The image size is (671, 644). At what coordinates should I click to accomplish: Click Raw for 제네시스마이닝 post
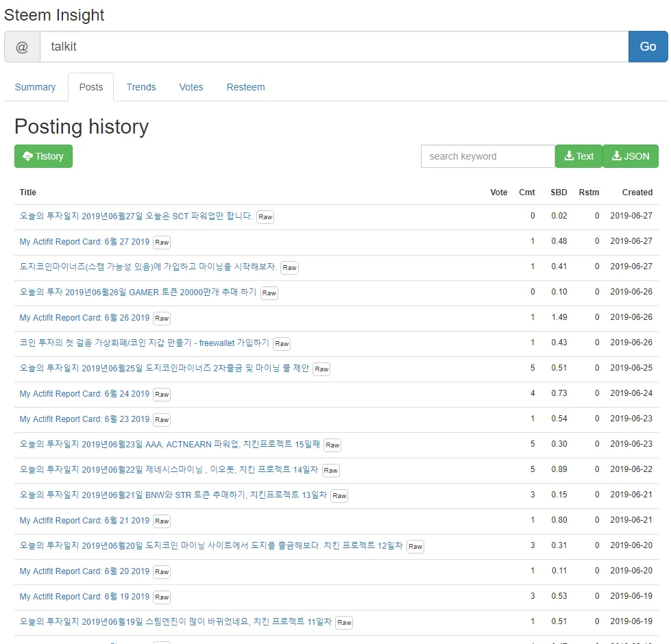[331, 471]
